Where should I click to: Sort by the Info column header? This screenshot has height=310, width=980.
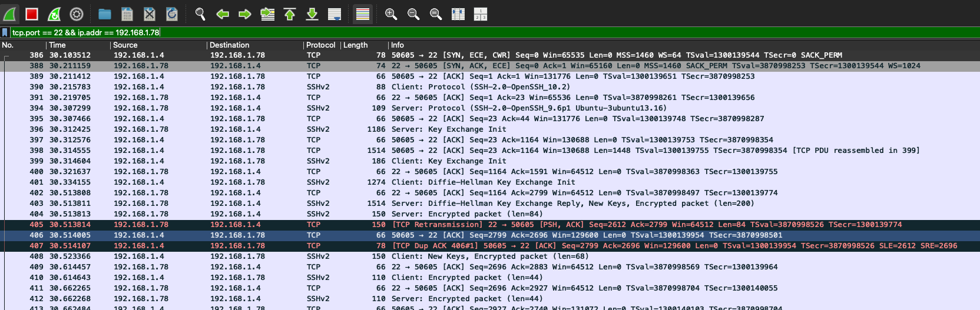click(x=684, y=45)
